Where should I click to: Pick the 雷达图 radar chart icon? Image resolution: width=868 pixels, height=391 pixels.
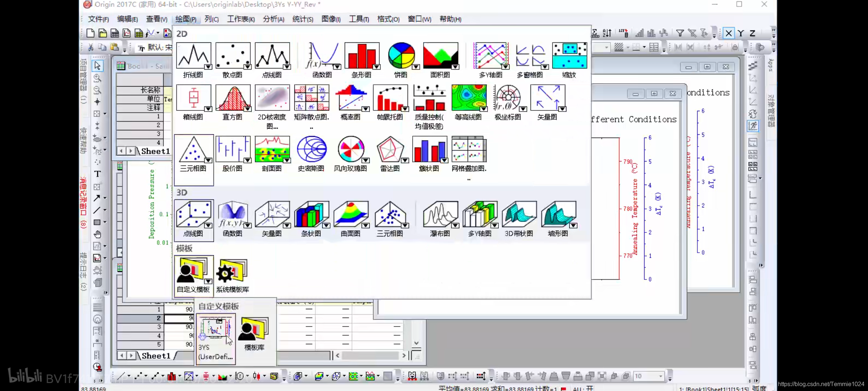pos(390,149)
